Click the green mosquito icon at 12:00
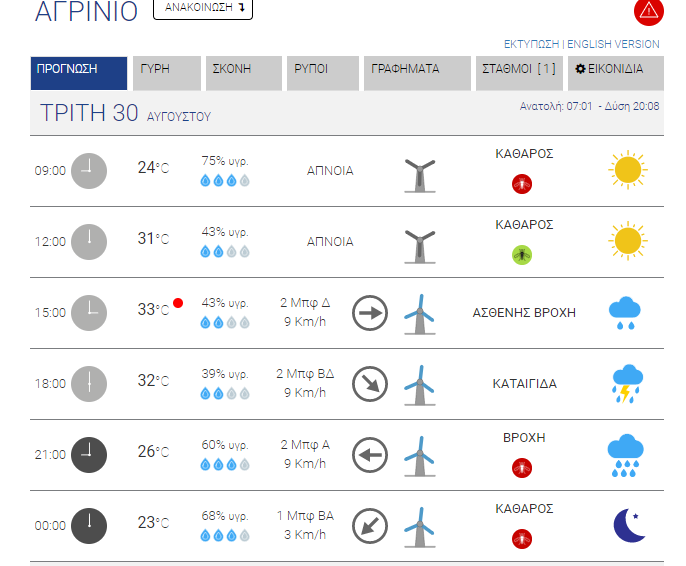686x566 pixels. (521, 255)
